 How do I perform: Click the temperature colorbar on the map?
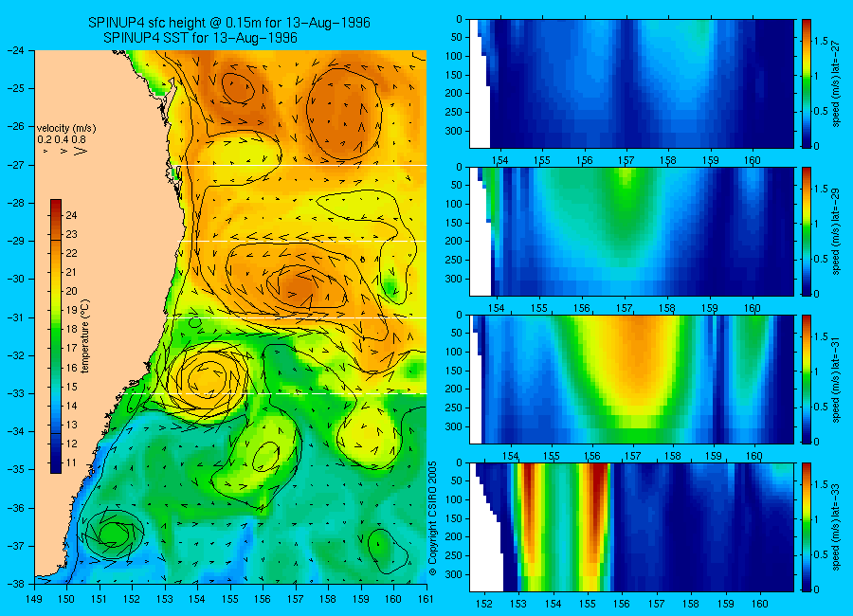(x=56, y=336)
